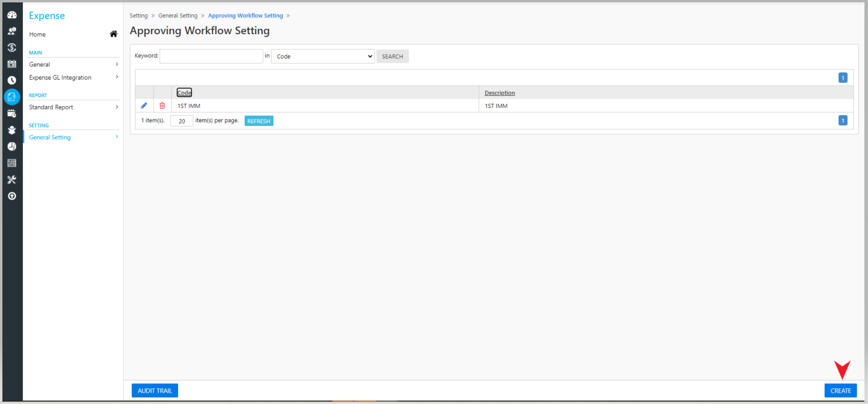Click the highlighted Expense document icon
The width and height of the screenshot is (868, 404).
(x=11, y=97)
